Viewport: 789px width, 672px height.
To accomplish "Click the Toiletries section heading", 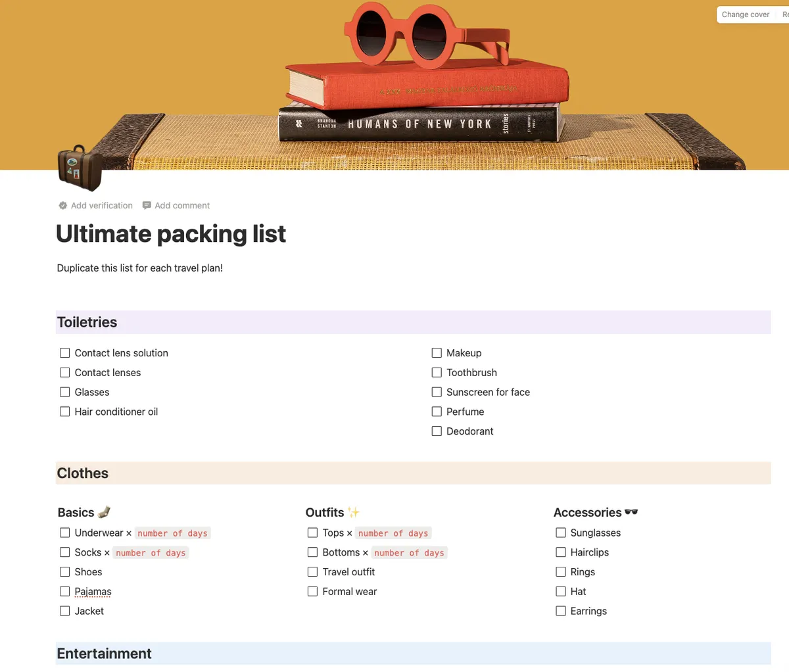I will point(87,322).
